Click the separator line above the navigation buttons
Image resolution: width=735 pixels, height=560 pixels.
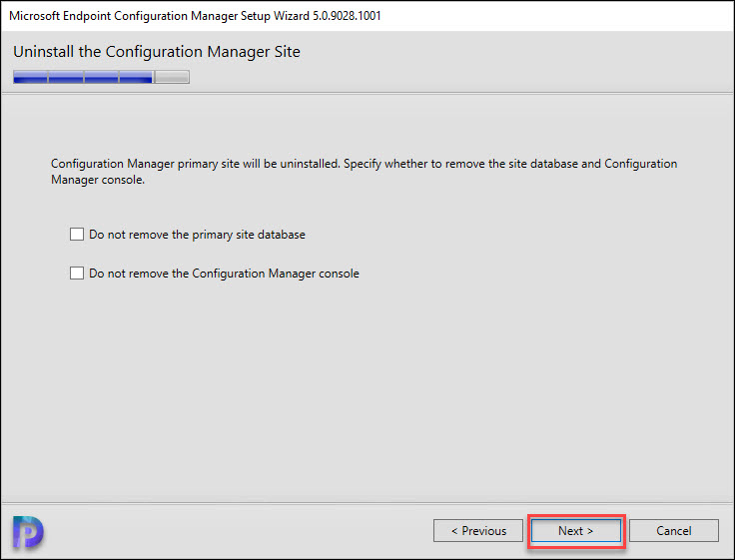point(367,503)
